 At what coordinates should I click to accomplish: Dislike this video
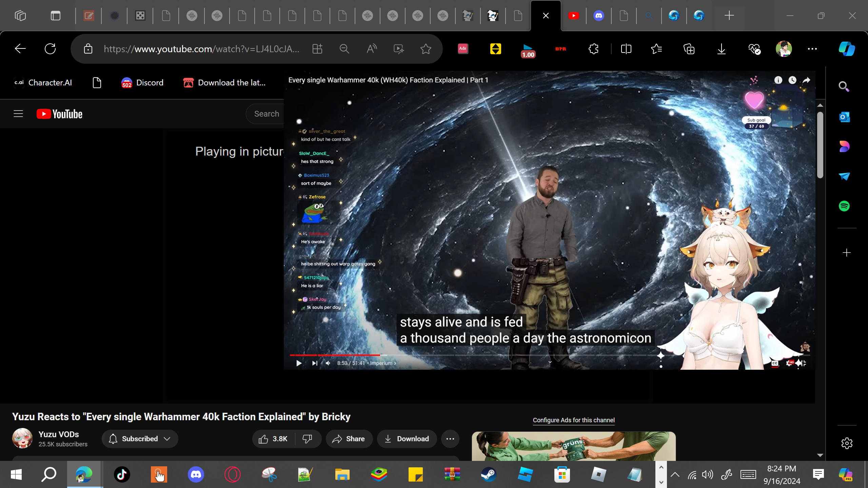point(307,439)
